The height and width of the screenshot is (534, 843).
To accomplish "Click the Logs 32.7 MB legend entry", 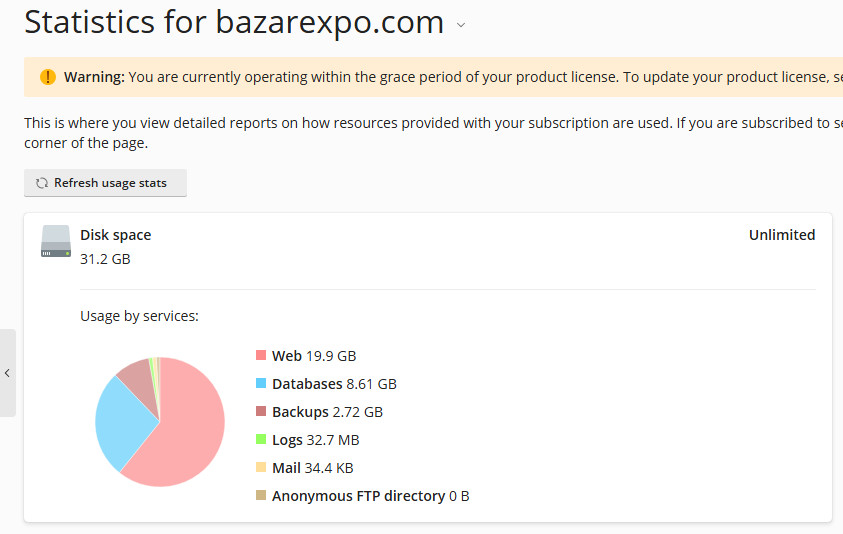I will (x=315, y=440).
